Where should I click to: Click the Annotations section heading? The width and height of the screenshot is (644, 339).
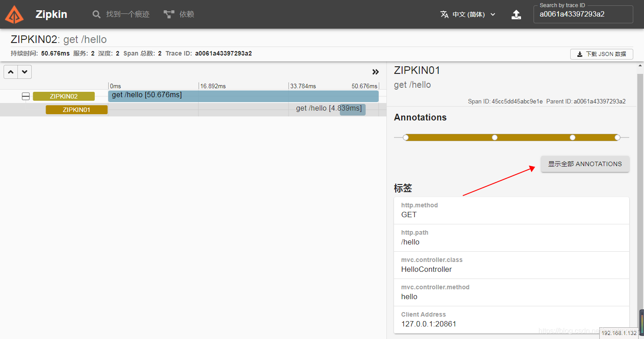click(x=420, y=117)
